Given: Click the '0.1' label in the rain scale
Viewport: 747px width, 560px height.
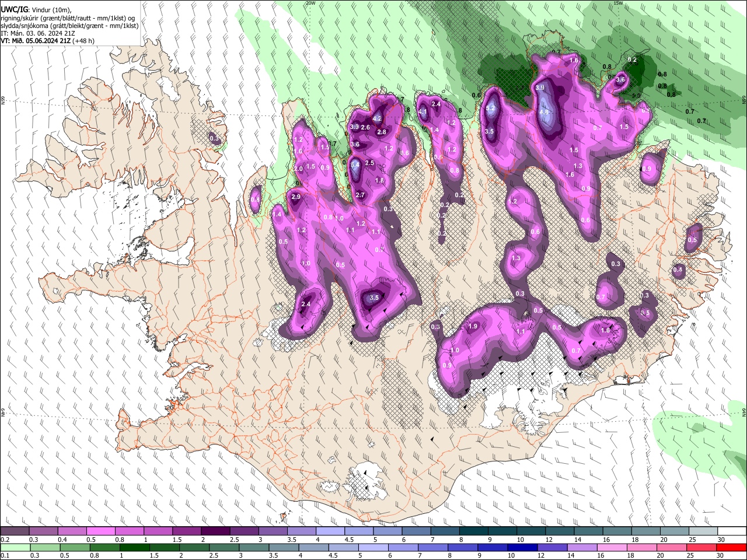Looking at the screenshot, I should tap(4, 555).
